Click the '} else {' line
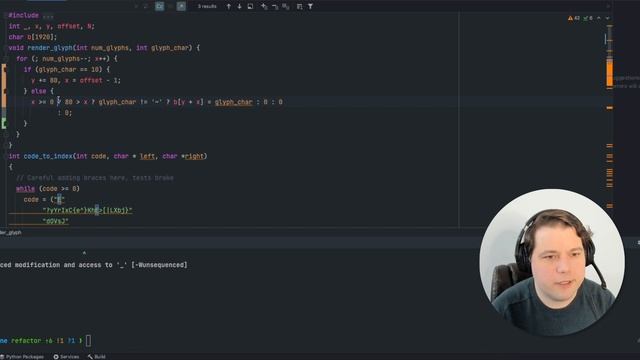Screen dimensions: 640x360 click(x=39, y=91)
